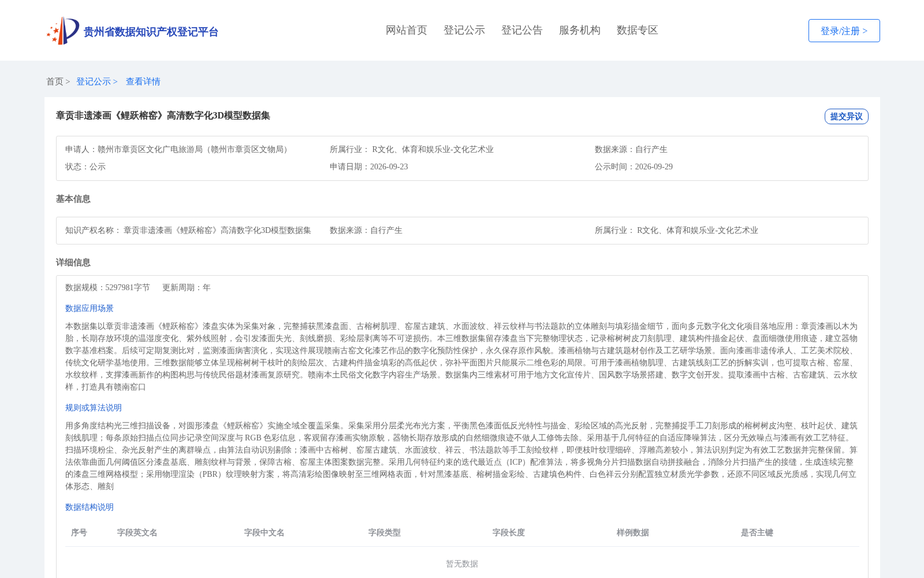Select 服务机构 in the top navigation
The image size is (924, 578).
coord(580,30)
